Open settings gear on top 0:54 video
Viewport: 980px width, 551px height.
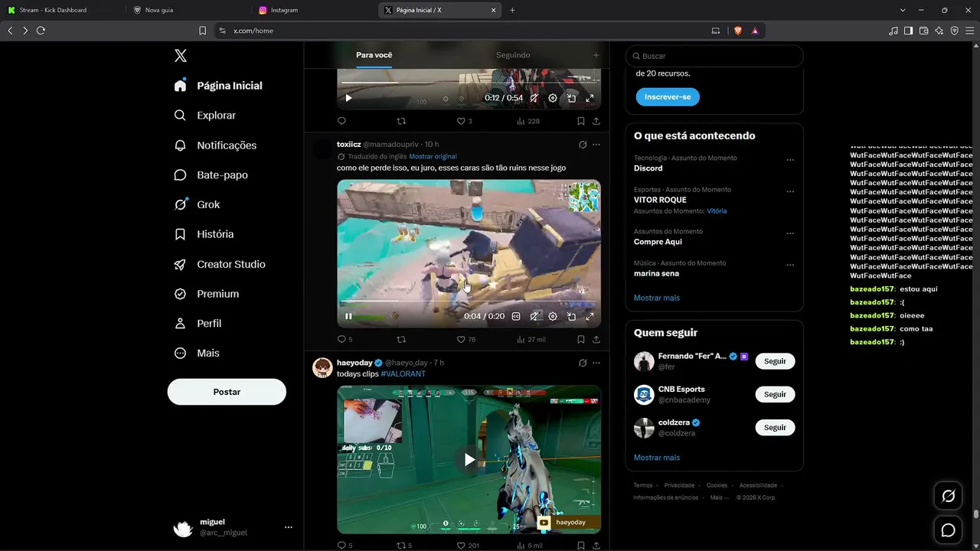[553, 98]
